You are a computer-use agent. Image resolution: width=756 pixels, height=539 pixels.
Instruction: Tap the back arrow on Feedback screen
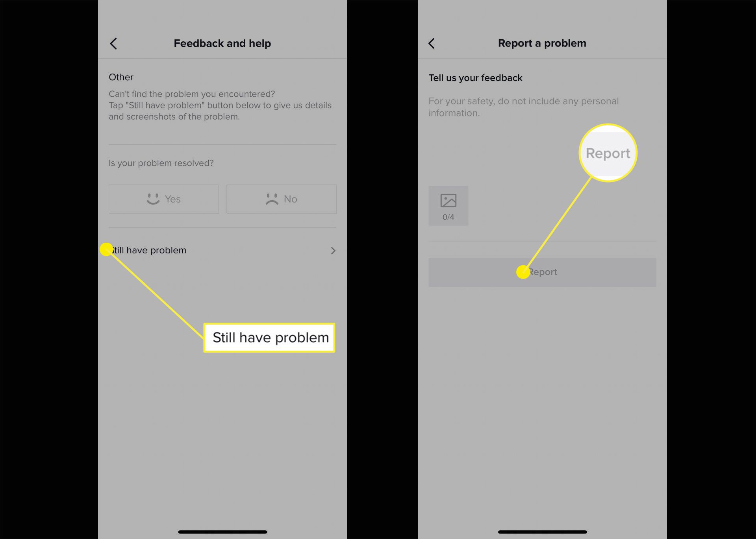coord(114,43)
